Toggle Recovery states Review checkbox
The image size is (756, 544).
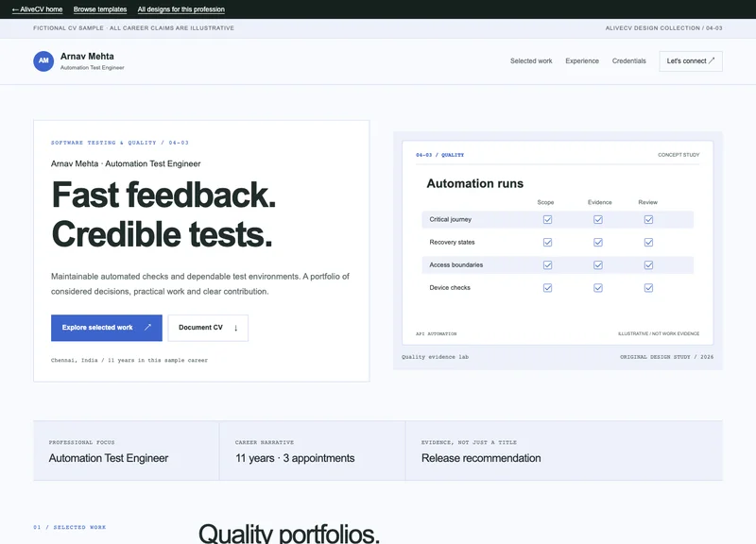[648, 243]
